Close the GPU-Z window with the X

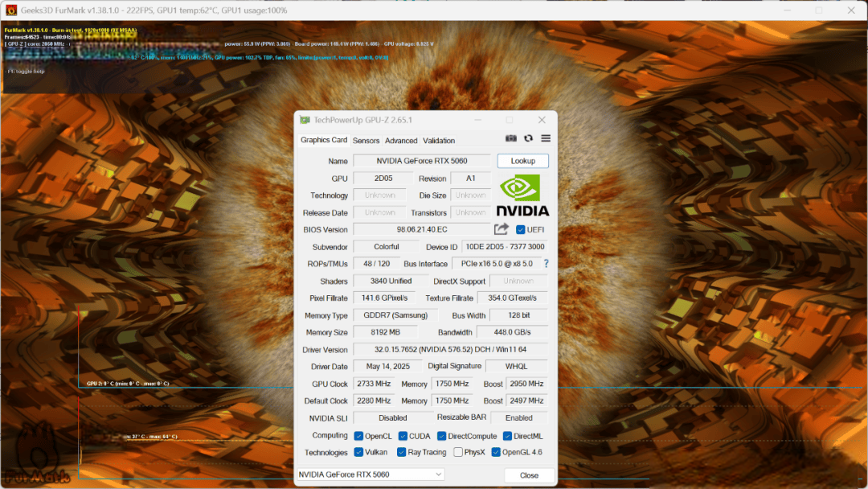(542, 120)
